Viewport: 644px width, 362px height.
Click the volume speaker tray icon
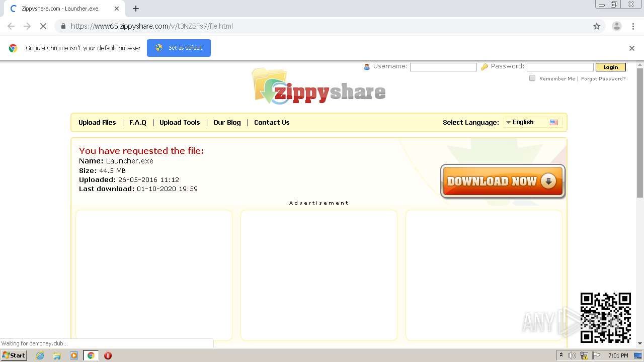pos(572,355)
